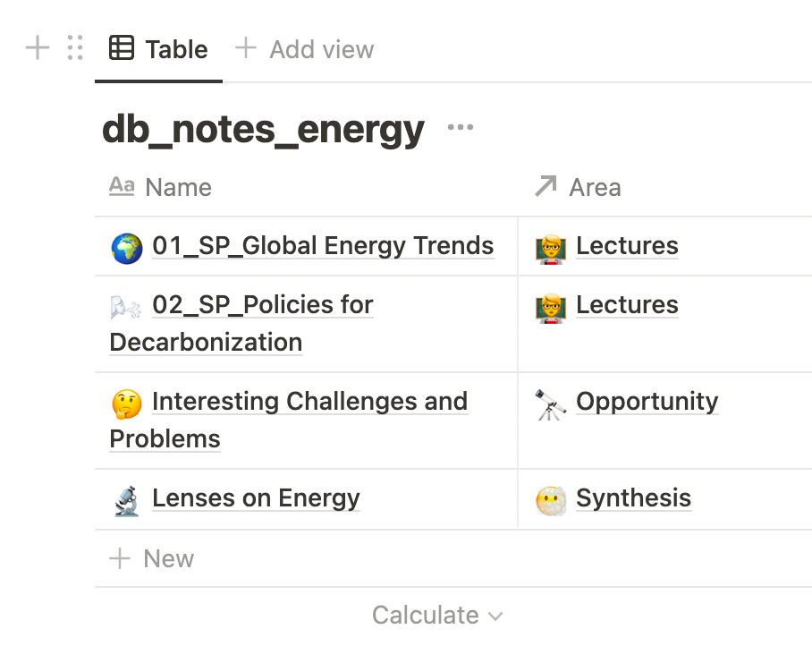Click the wind emoji on Policies for Decarbonization
The image size is (812, 646).
pyautogui.click(x=126, y=307)
